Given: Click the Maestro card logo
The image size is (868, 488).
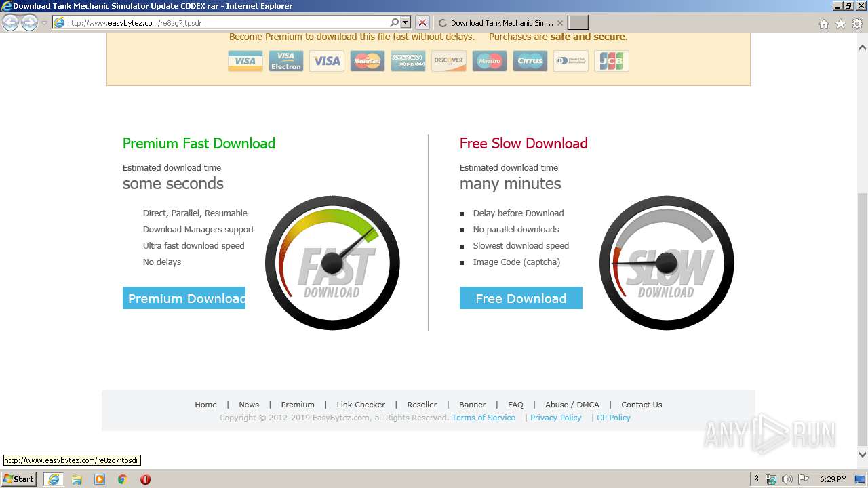Looking at the screenshot, I should 489,61.
